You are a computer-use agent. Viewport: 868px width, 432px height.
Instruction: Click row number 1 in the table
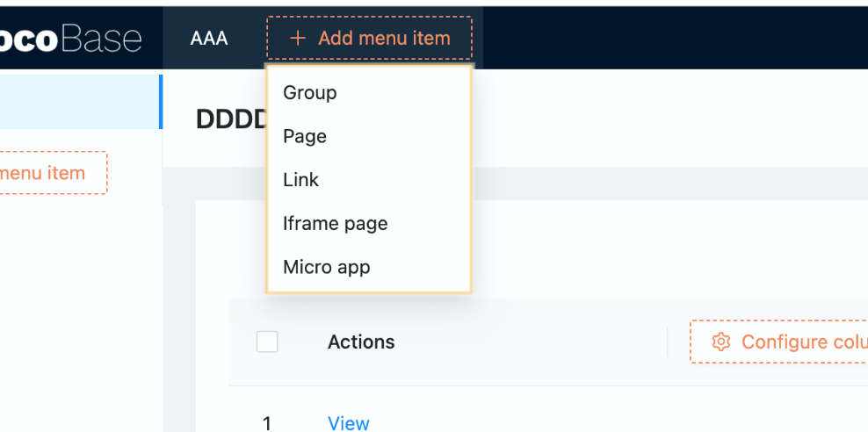tap(267, 424)
